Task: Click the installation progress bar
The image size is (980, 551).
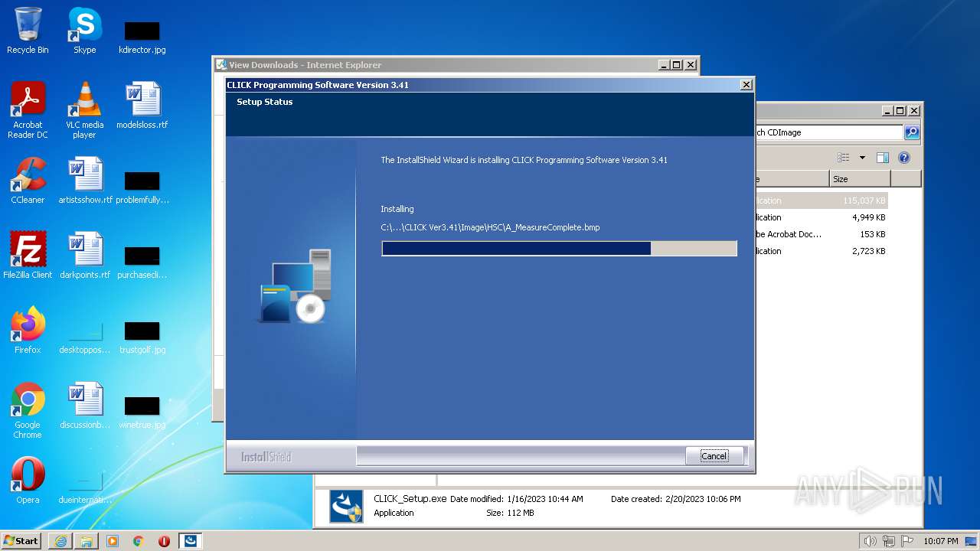Action: click(x=559, y=248)
